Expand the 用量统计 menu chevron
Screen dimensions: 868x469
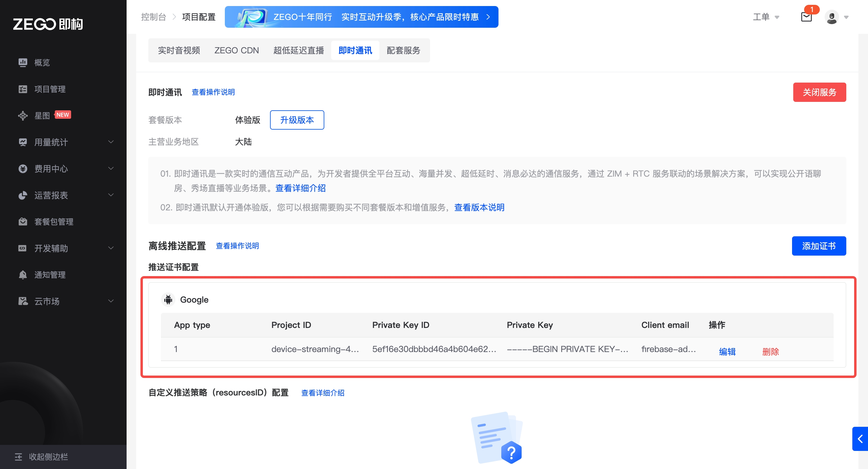(x=111, y=142)
